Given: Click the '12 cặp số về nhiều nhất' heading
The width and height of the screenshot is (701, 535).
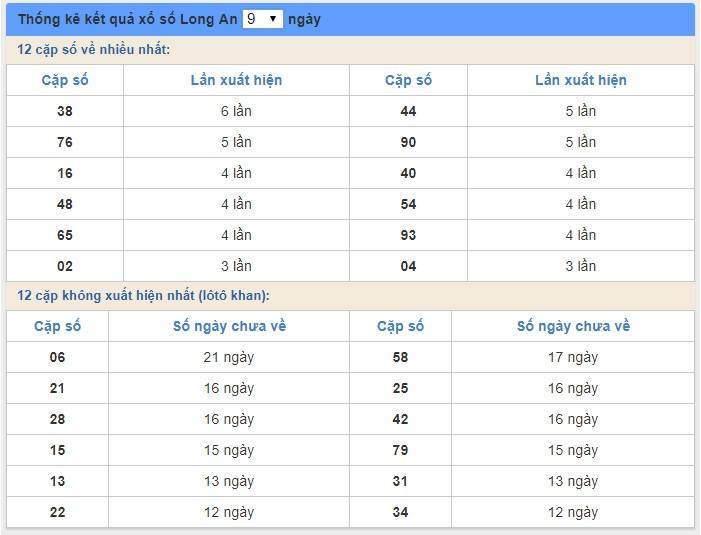Looking at the screenshot, I should click(94, 50).
